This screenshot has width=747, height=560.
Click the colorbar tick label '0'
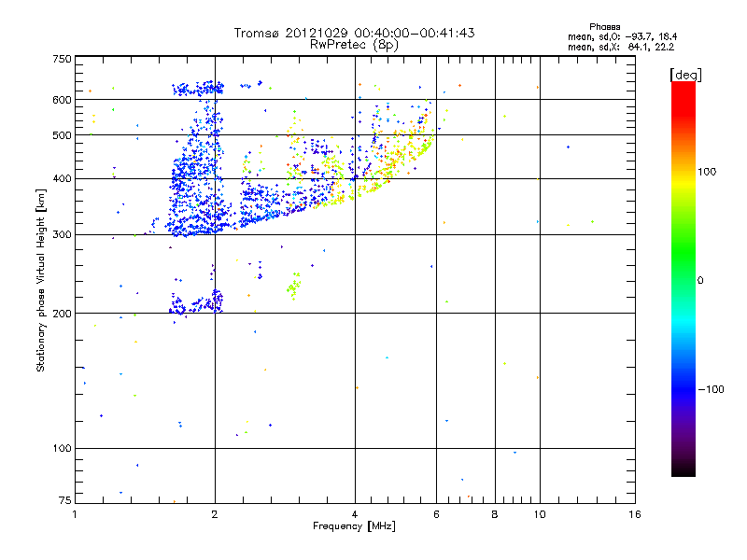tap(700, 280)
